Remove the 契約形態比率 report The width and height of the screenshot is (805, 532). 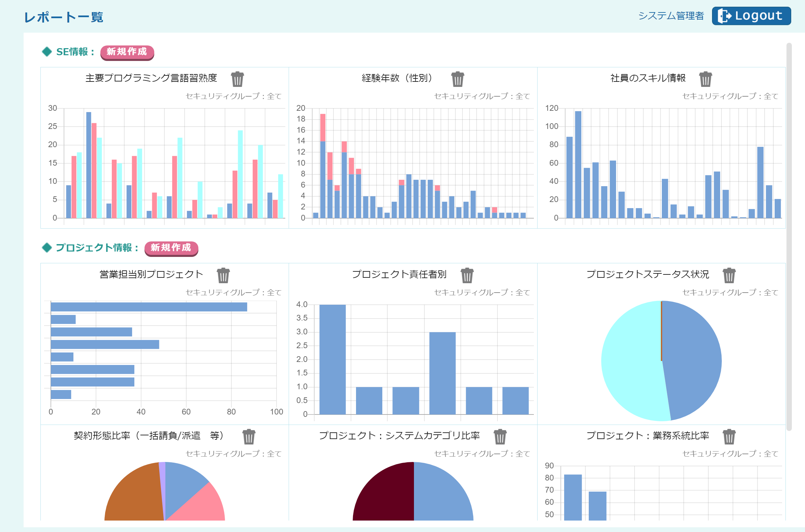click(x=249, y=436)
